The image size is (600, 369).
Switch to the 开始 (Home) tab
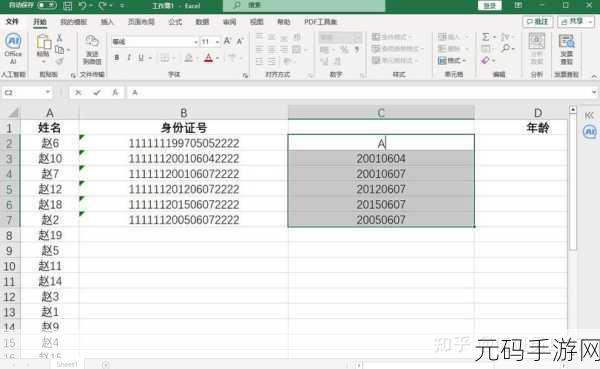point(40,22)
